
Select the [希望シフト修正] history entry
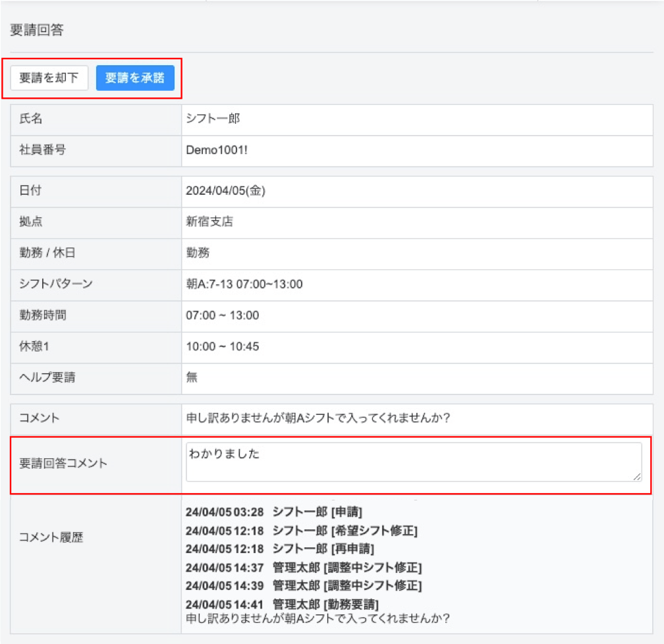point(302,531)
